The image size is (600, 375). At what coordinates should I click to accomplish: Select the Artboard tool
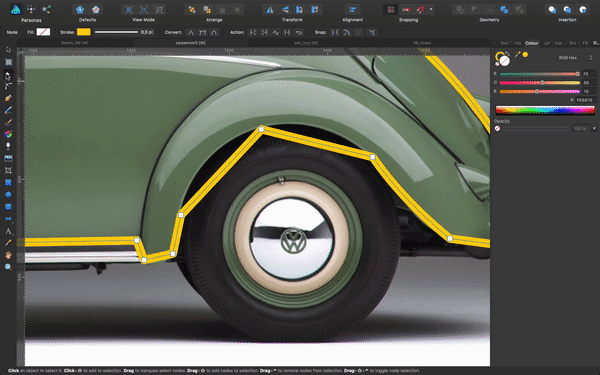click(x=8, y=62)
